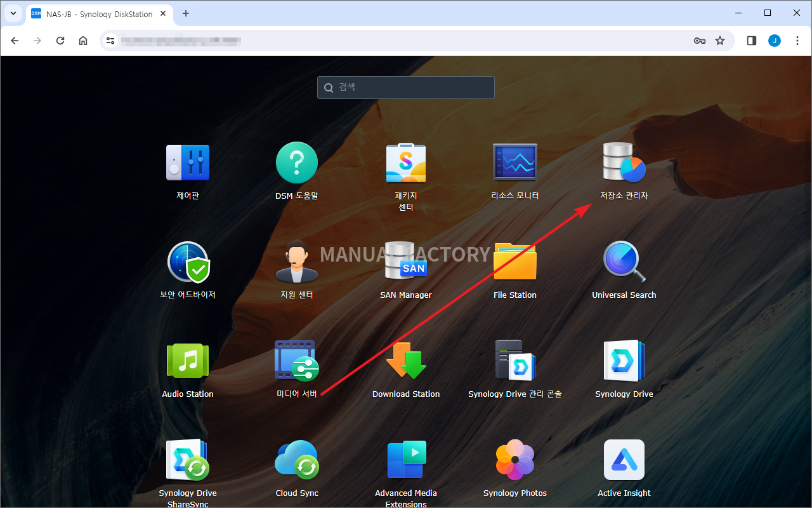Open Download Station app

[406, 361]
